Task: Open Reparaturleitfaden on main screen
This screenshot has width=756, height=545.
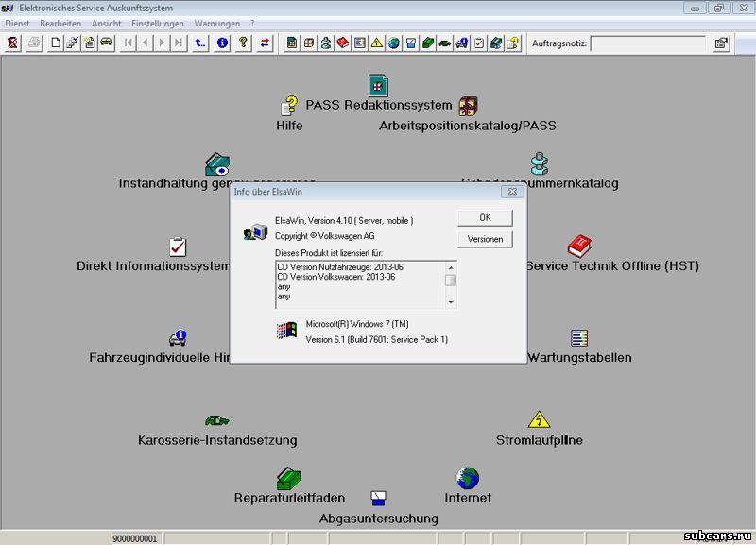Action: pos(289,478)
